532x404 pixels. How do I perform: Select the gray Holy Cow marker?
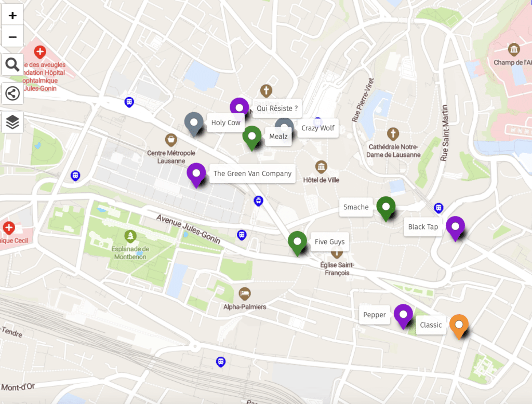click(x=194, y=124)
